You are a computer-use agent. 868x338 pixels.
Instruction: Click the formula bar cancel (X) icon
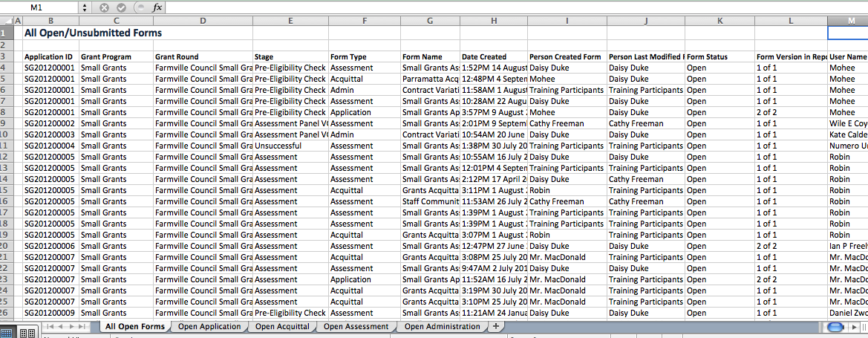104,7
